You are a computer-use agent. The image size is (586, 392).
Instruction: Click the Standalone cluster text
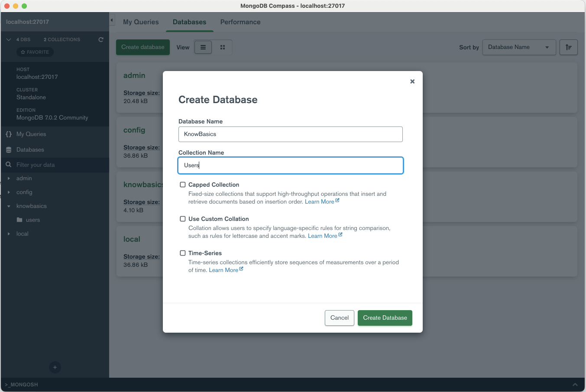click(31, 97)
